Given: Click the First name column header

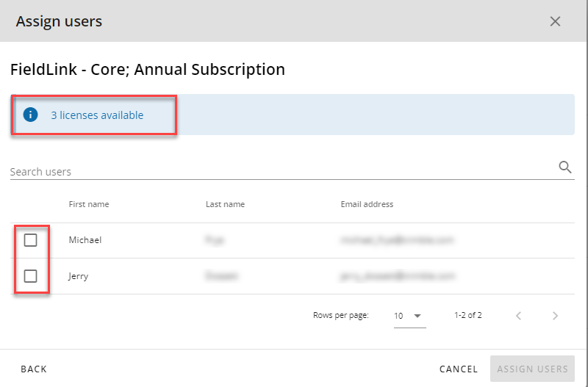Looking at the screenshot, I should point(89,204).
